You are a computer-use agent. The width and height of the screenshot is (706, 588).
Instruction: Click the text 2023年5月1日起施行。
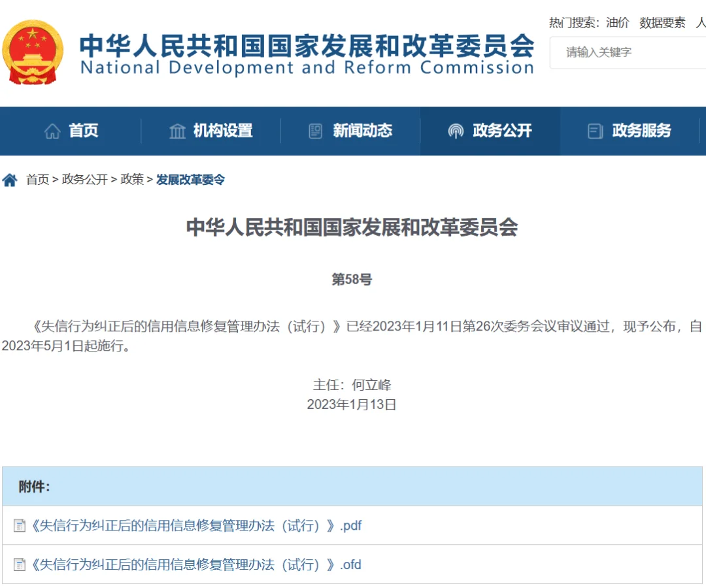[66, 346]
